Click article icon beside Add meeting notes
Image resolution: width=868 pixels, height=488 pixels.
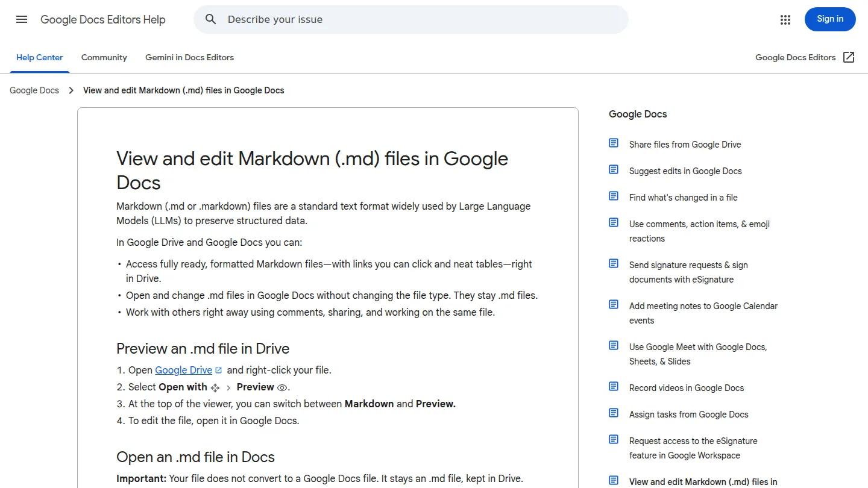(x=614, y=305)
